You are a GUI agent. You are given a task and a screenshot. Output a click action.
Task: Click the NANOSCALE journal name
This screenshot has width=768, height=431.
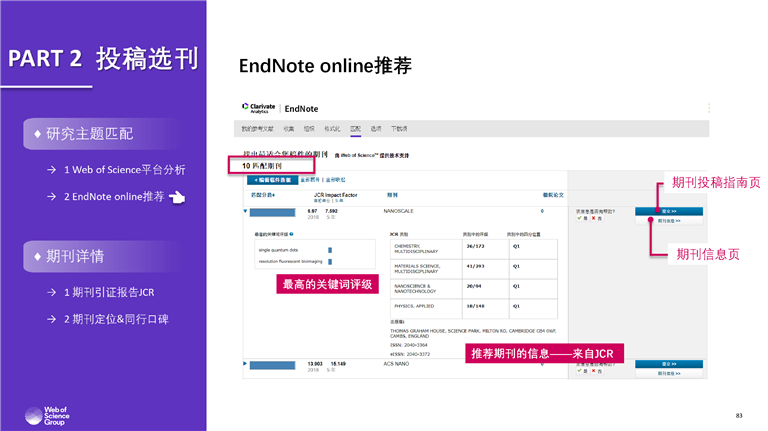tap(398, 211)
